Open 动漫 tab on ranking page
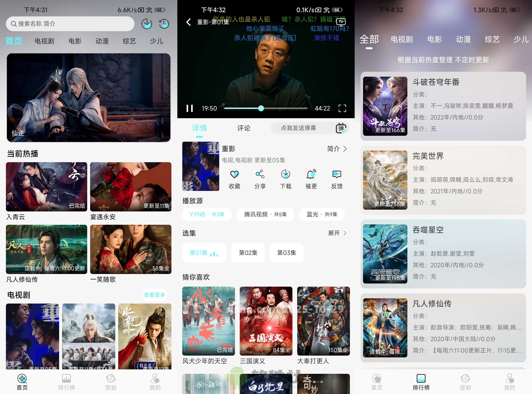This screenshot has width=532, height=394. 463,39
